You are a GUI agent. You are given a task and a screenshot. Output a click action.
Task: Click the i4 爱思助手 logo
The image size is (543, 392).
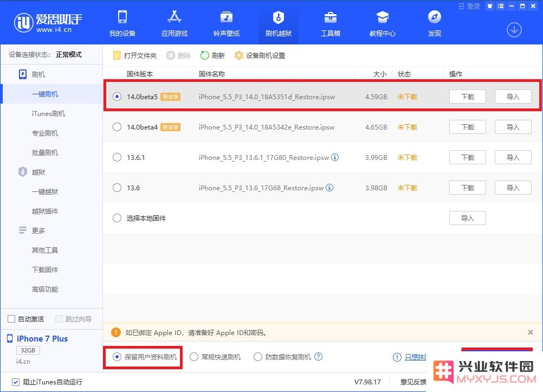click(48, 23)
